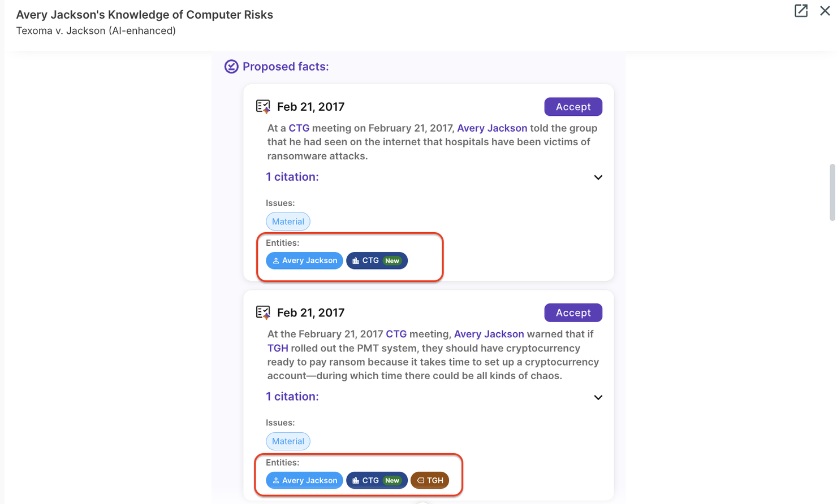Open '1 citation:' in the first fact
This screenshot has height=504, width=837.
(x=292, y=177)
